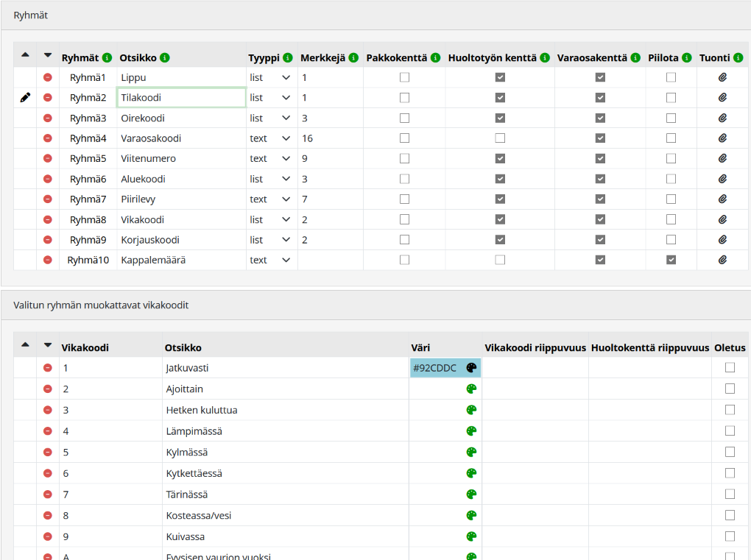751x560 pixels.
Task: Select the Ryhmä8 Vikakoodi group row
Action: coord(88,219)
